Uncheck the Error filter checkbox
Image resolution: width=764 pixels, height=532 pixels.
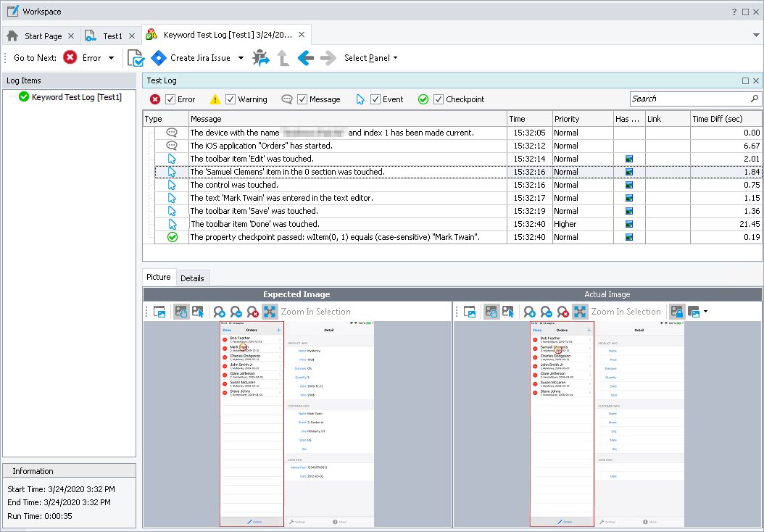170,99
